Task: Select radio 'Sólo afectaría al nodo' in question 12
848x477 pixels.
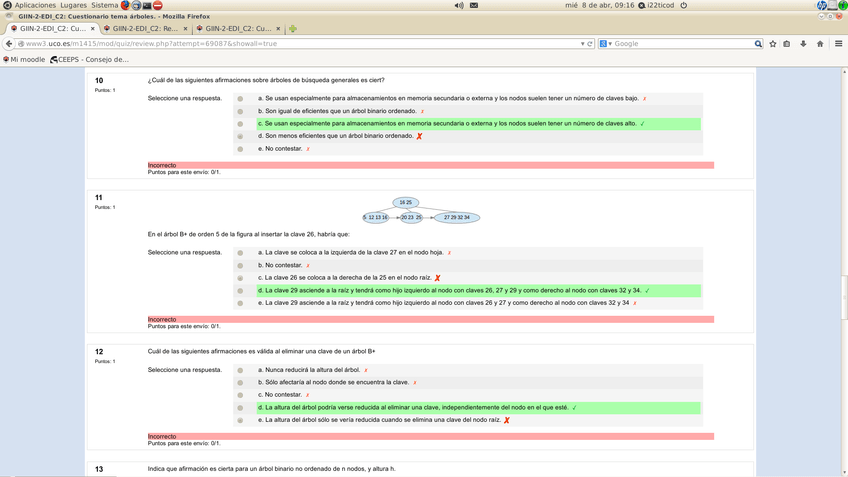Action: tap(240, 383)
